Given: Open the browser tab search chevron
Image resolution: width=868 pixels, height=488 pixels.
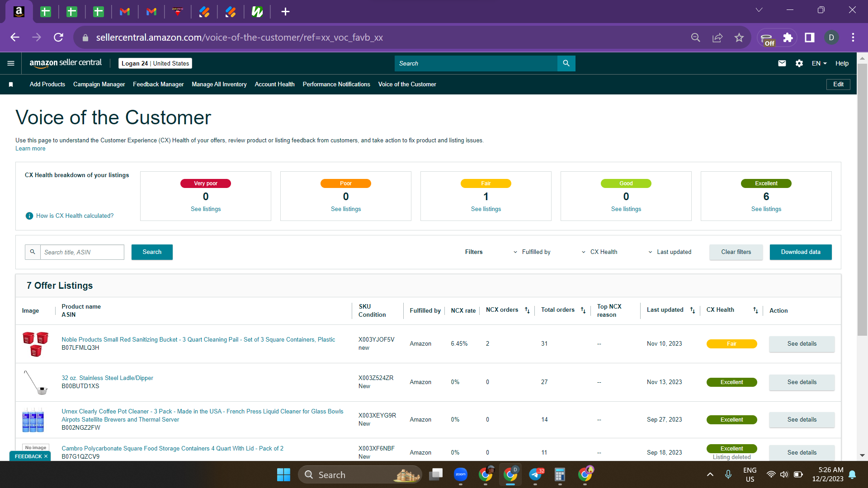Looking at the screenshot, I should 759,10.
